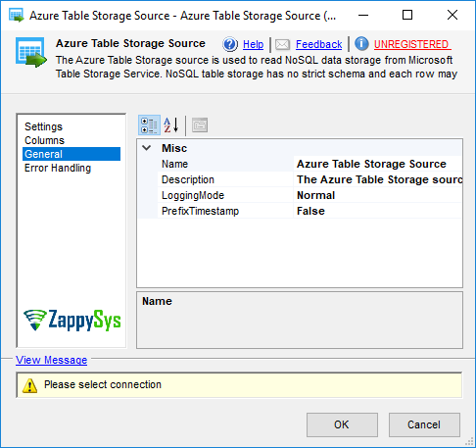476x448 pixels.
Task: Click the envelope Feedback icon
Action: 282,44
